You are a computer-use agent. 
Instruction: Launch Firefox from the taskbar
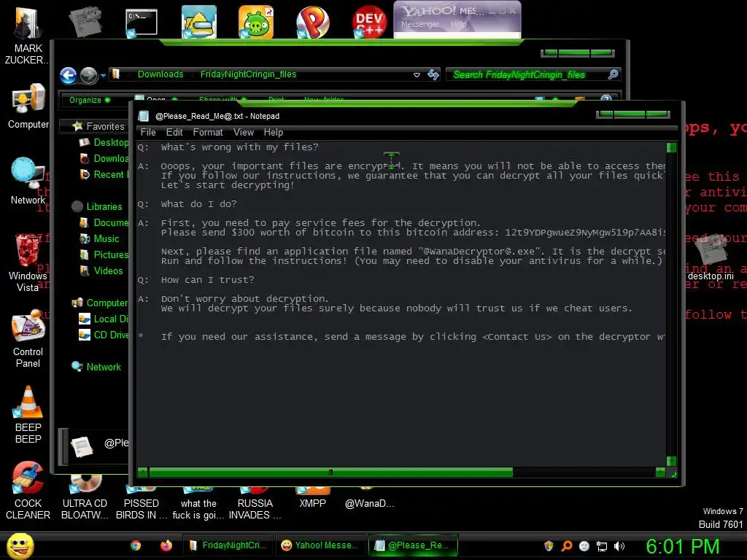(166, 545)
